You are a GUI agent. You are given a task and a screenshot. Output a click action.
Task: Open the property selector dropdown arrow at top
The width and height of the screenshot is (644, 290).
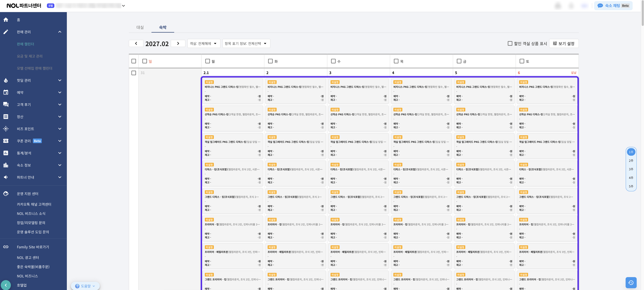[x=123, y=6]
